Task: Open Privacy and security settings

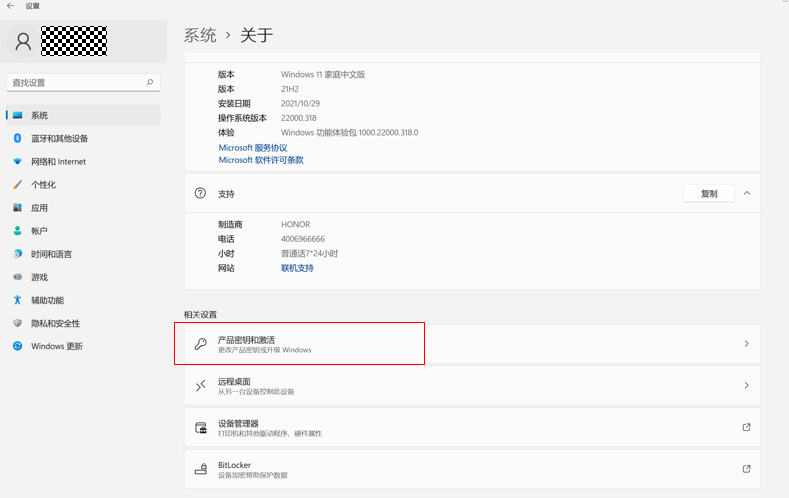Action: tap(55, 323)
